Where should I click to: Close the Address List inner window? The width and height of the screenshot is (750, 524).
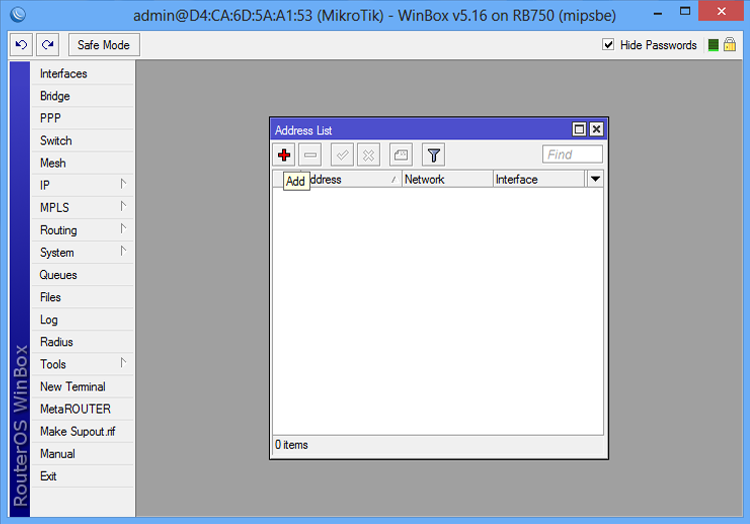pos(596,129)
